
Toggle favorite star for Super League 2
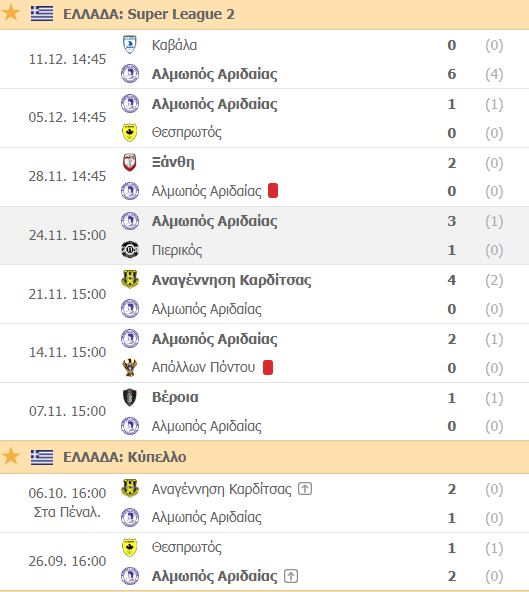[x=11, y=13]
